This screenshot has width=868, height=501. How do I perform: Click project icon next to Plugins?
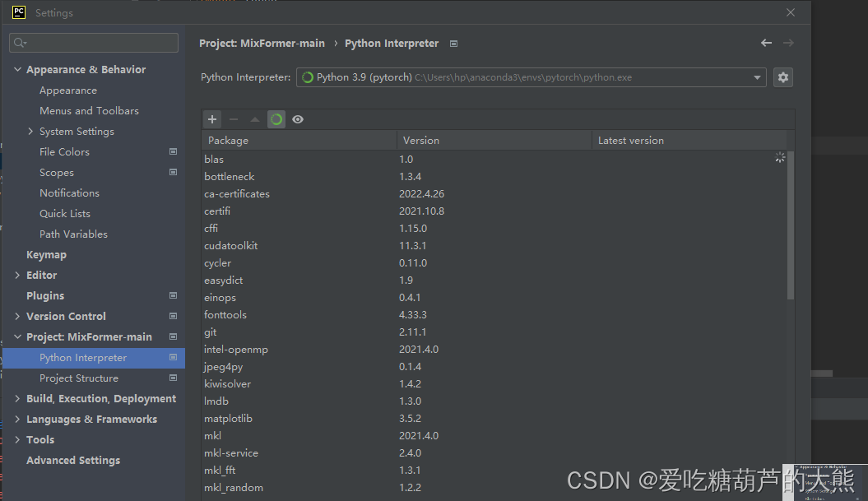(x=174, y=295)
